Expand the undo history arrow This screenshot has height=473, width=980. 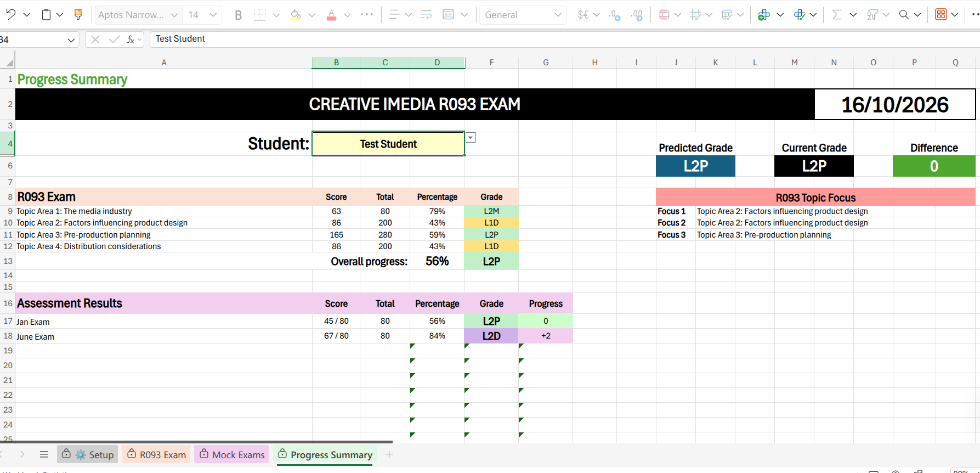(x=26, y=15)
